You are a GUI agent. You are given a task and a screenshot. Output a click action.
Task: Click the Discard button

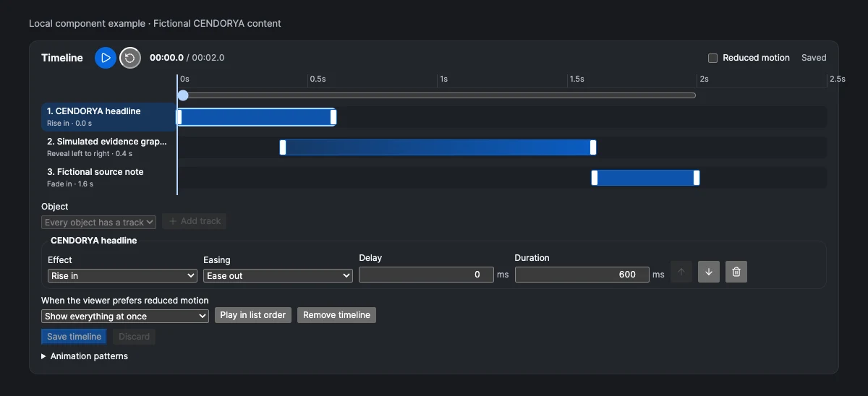[134, 337]
